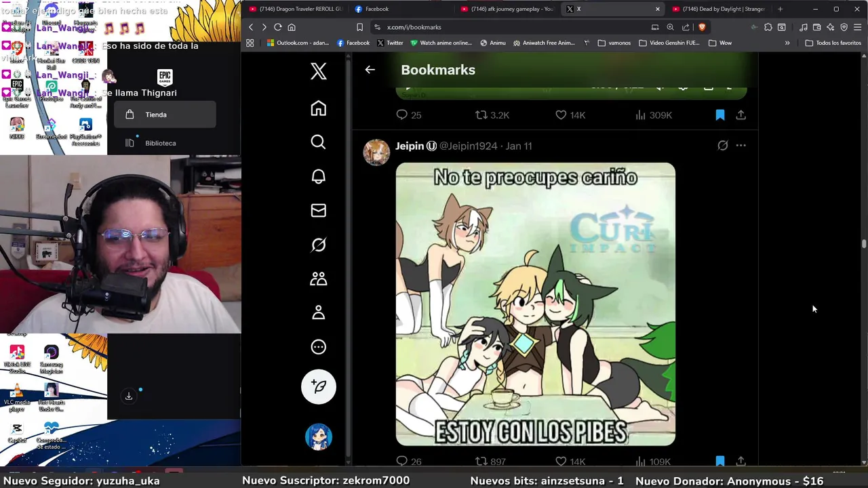Open X home from sidebar house icon
The width and height of the screenshot is (868, 488).
tap(318, 108)
